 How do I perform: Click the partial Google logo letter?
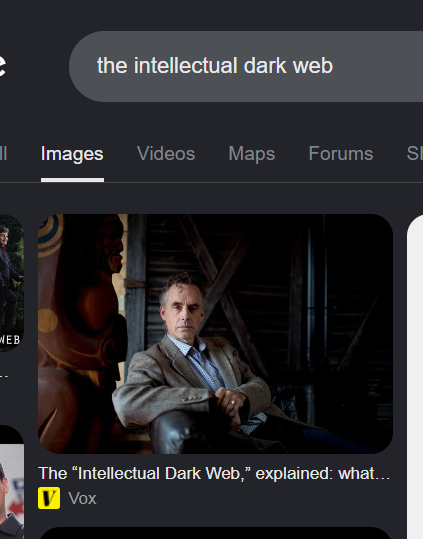pos(2,65)
